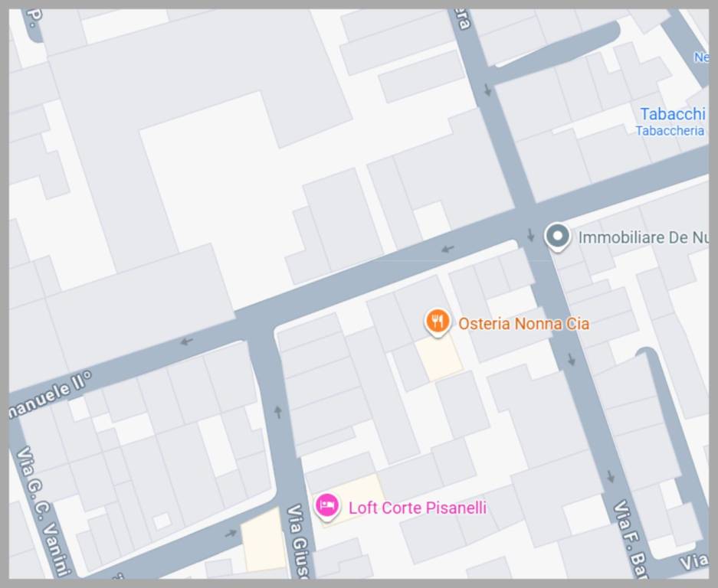Image resolution: width=718 pixels, height=588 pixels.
Task: Open the Osteria Nonna Cia text label
Action: 523,324
